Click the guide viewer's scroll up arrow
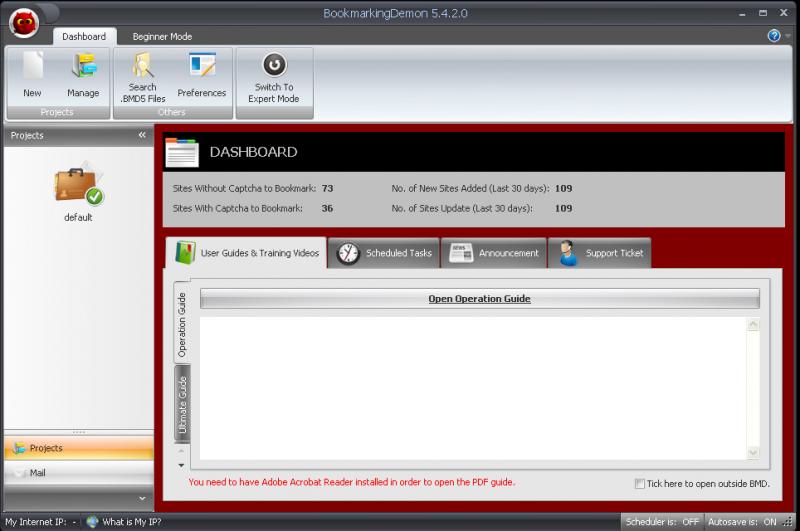Screen dimensions: 800x531 pos(753,324)
